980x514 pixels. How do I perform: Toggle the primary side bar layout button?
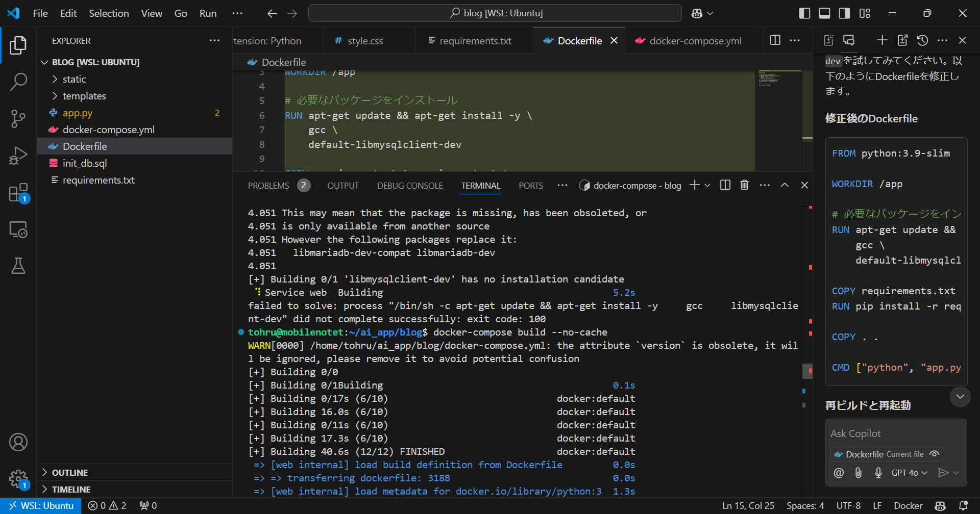(804, 13)
